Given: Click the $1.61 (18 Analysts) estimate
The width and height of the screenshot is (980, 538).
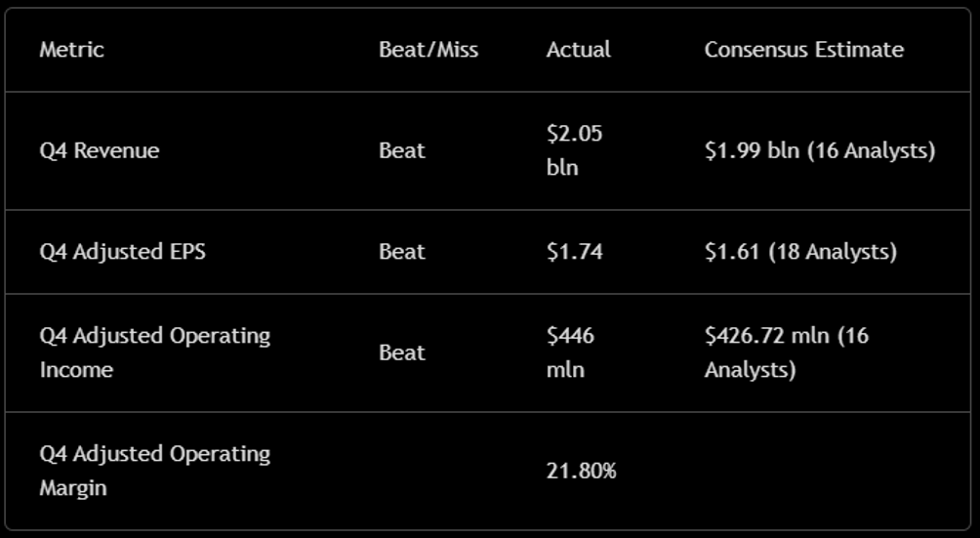Looking at the screenshot, I should coord(800,251).
